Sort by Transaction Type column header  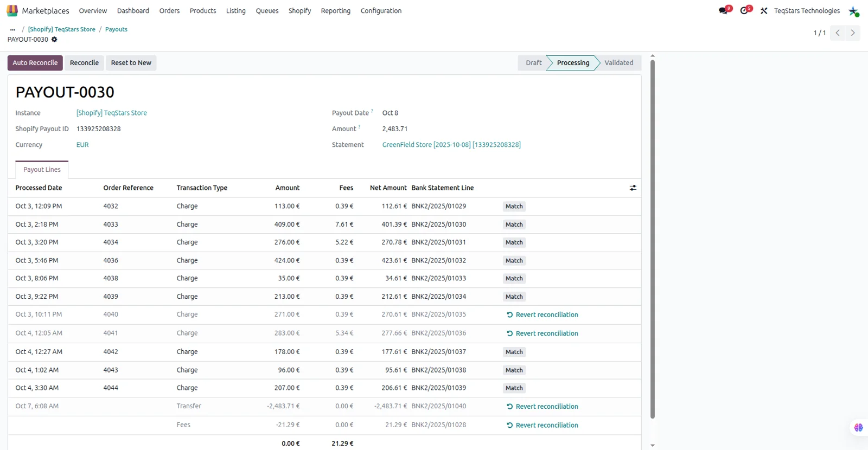tap(202, 188)
